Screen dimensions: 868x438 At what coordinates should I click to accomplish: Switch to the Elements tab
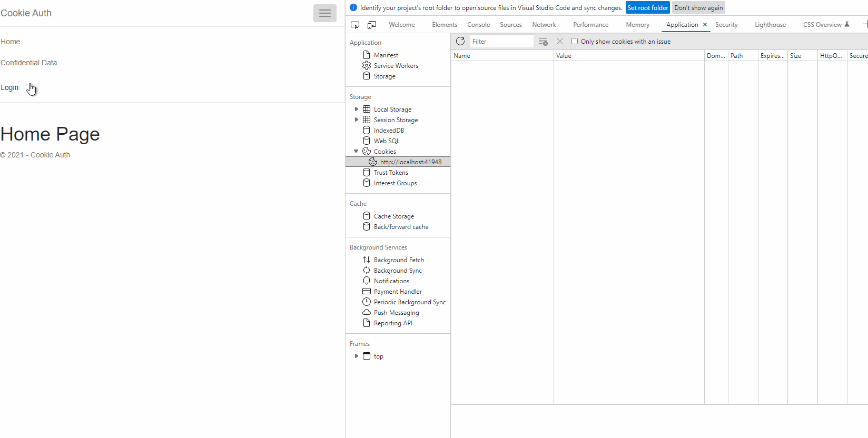pyautogui.click(x=445, y=25)
